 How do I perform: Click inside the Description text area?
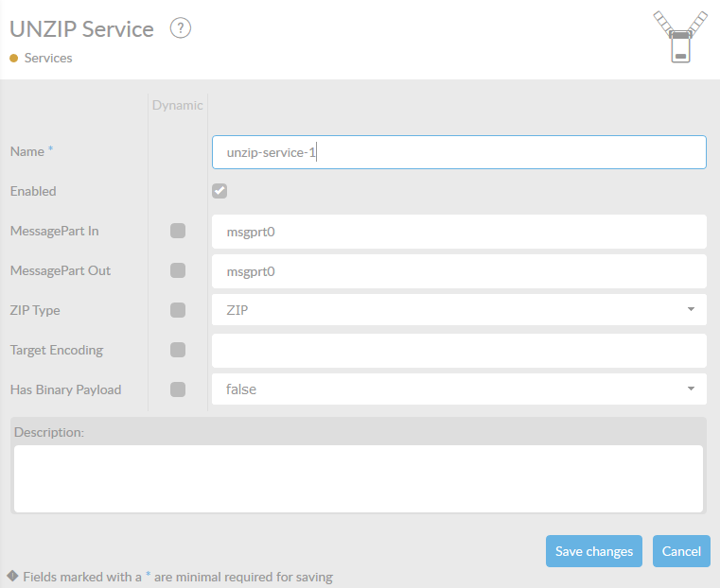pos(359,479)
